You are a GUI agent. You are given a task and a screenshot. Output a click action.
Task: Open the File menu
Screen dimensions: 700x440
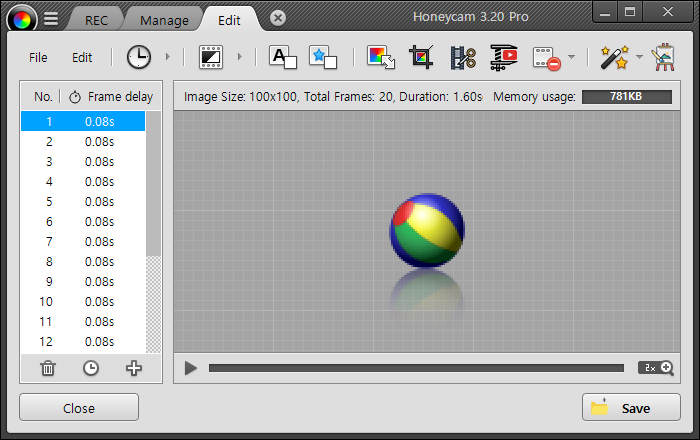(38, 57)
